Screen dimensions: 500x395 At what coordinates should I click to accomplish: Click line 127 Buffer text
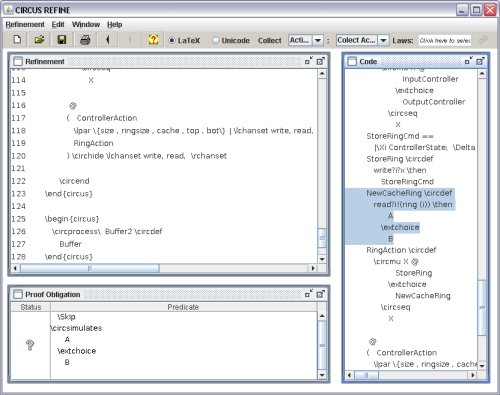point(70,244)
